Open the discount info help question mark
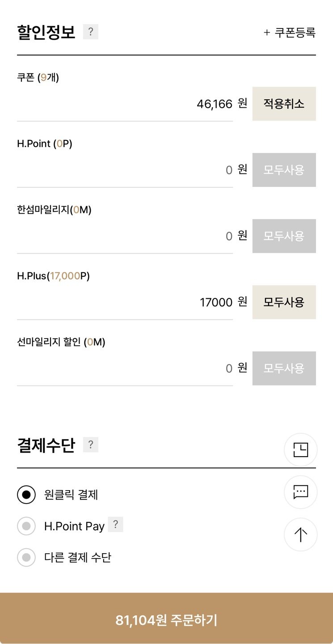333x644 pixels. click(x=91, y=32)
